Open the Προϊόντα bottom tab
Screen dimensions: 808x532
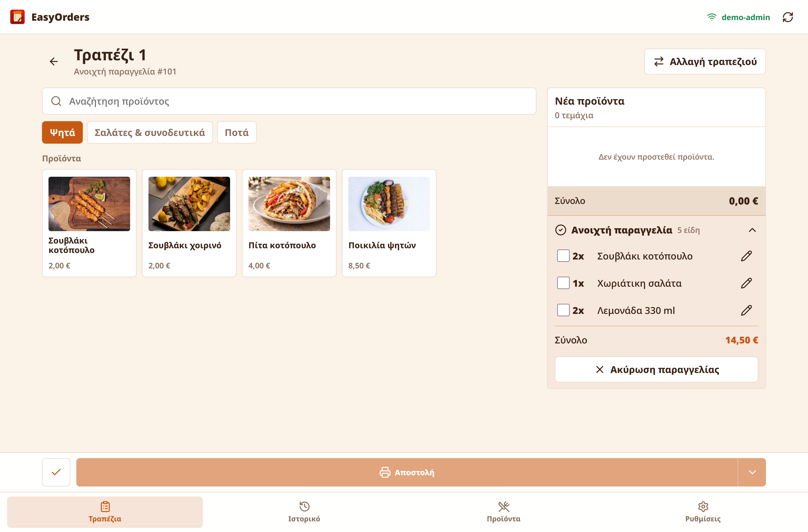click(504, 512)
